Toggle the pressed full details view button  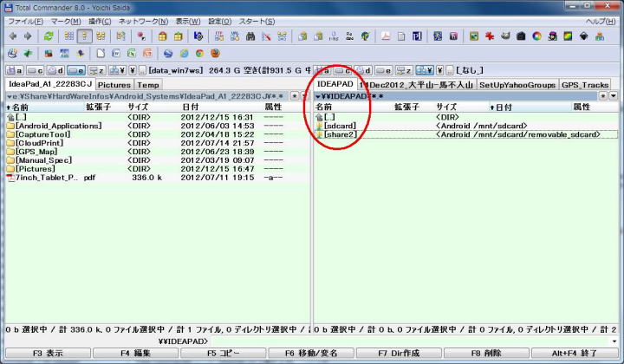(84, 36)
